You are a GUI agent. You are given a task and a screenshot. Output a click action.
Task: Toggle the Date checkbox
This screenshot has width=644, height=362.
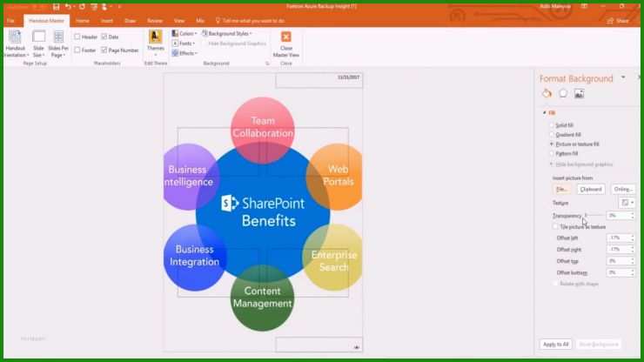click(104, 37)
